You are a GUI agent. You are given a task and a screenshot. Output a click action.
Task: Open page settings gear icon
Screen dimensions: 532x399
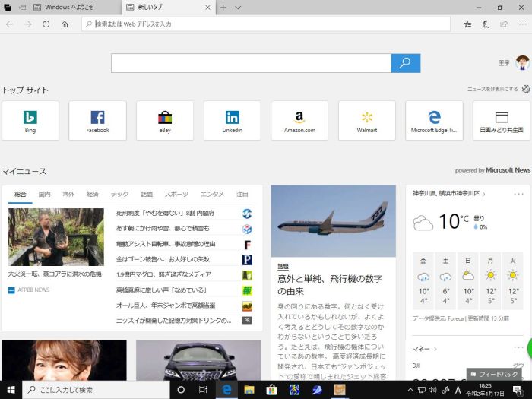pyautogui.click(x=526, y=89)
